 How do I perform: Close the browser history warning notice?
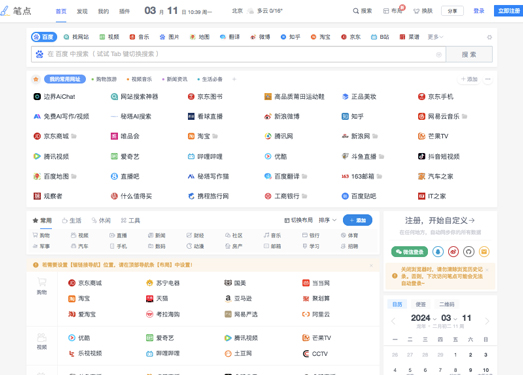point(487,269)
